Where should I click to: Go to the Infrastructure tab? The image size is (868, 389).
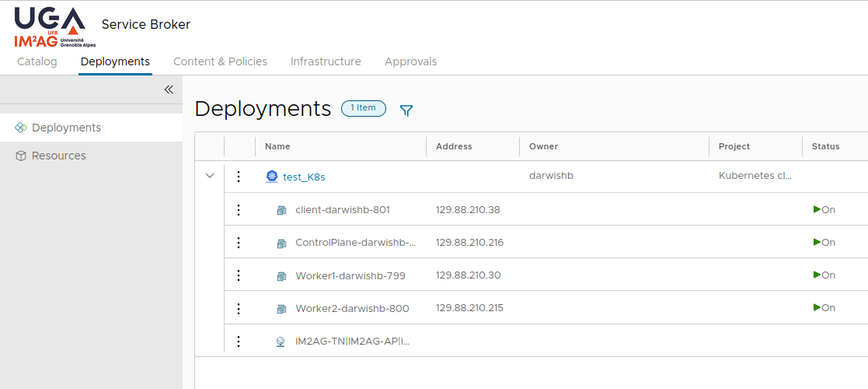326,61
